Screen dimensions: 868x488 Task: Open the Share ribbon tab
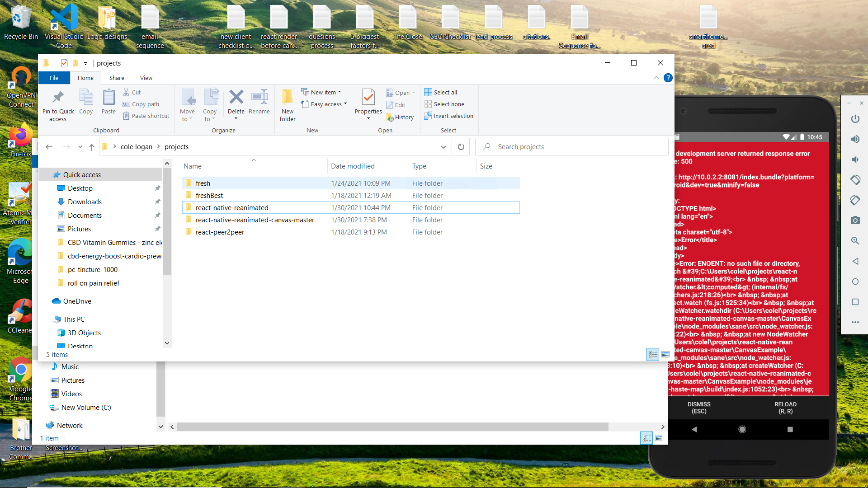[x=117, y=78]
